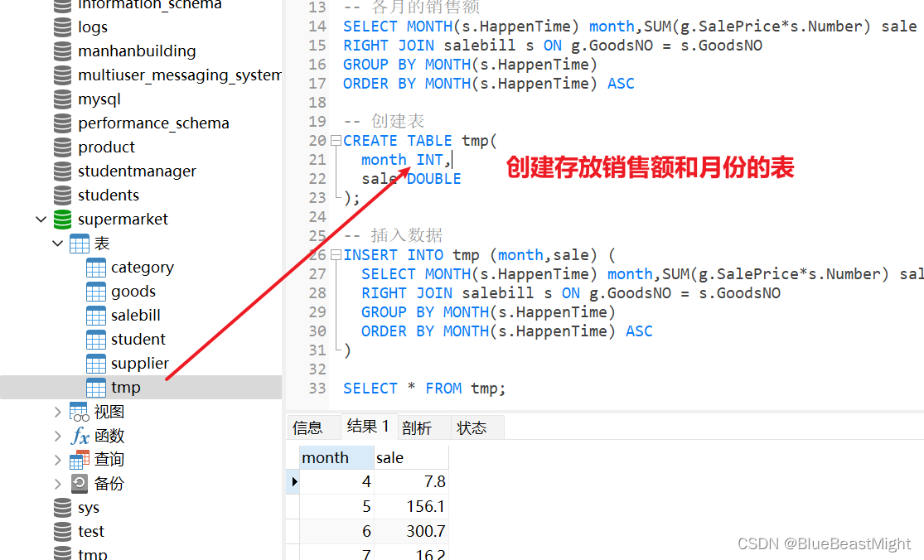Click the 查询 queries icon
924x560 pixels.
[x=80, y=460]
